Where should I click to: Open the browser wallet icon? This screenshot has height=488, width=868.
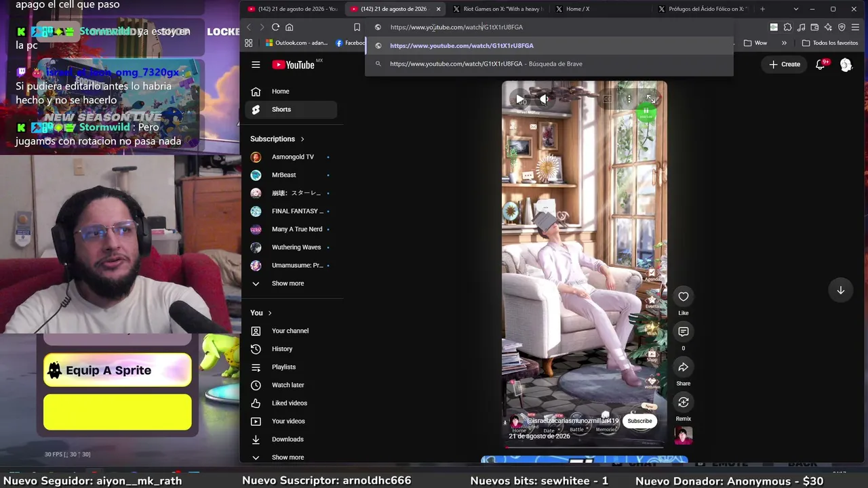[814, 27]
